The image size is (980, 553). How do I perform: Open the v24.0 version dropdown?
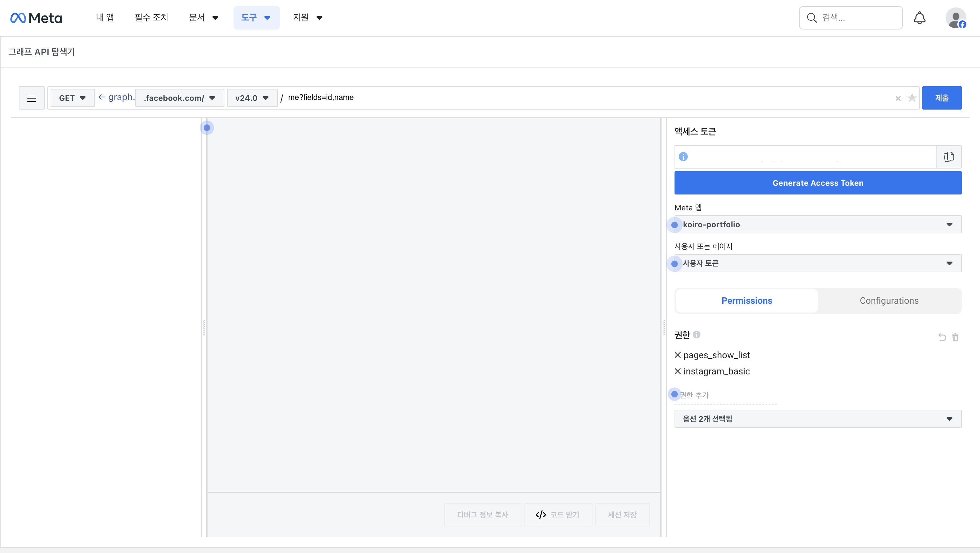click(252, 98)
